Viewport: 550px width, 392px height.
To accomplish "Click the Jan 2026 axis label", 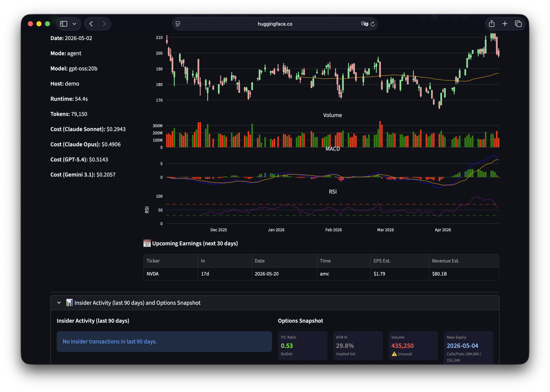I will point(276,230).
